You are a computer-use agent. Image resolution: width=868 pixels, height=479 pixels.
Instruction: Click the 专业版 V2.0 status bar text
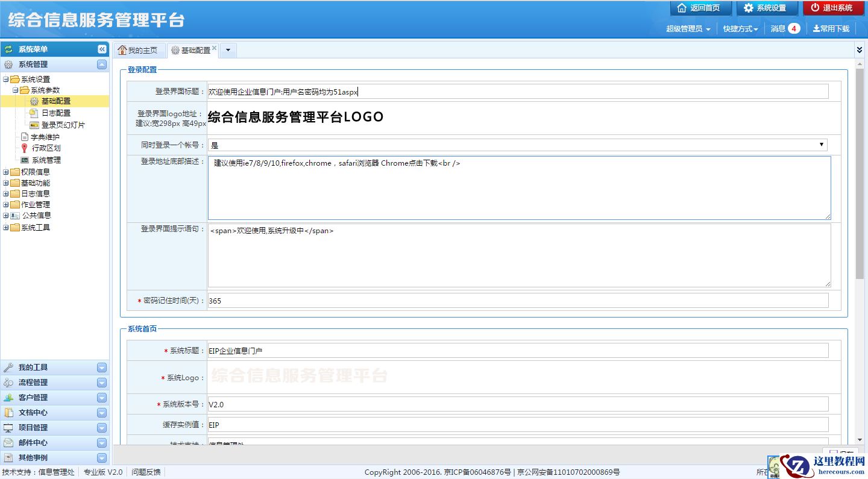click(103, 472)
